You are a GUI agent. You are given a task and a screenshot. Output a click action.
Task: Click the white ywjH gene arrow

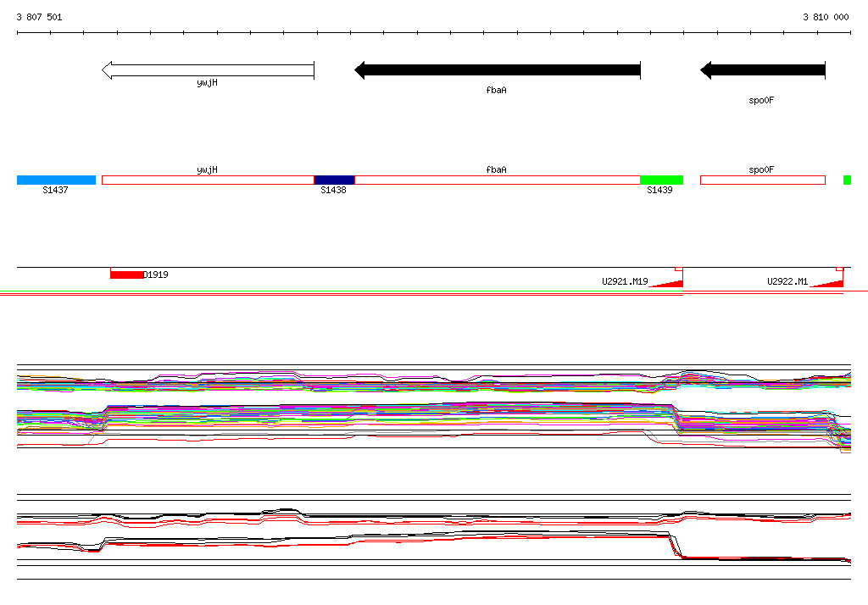pos(209,70)
